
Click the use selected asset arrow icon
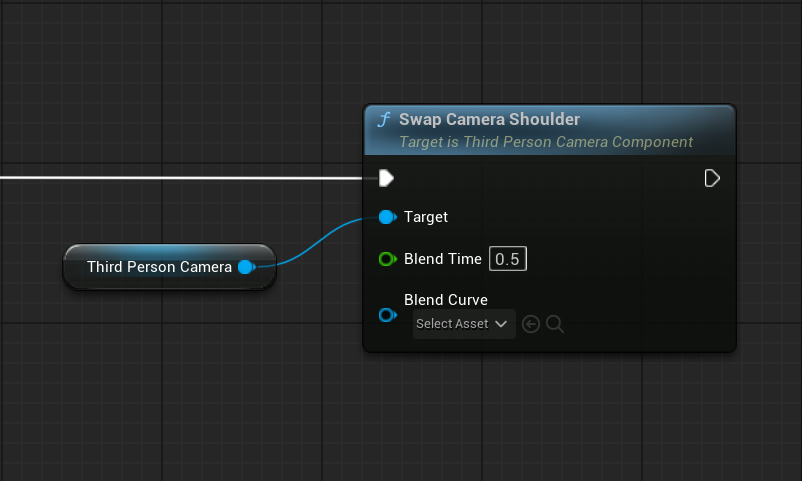[x=531, y=324]
